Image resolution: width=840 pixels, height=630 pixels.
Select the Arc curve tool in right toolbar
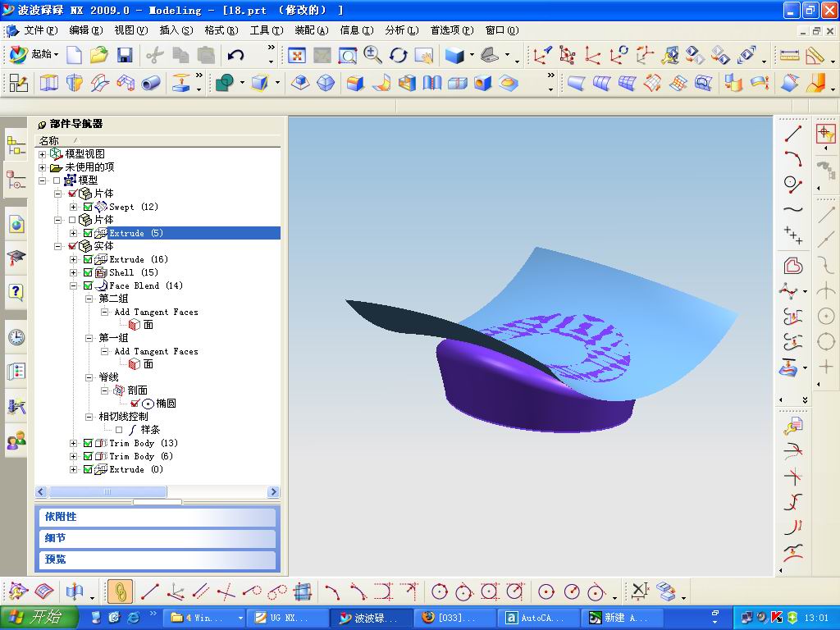tap(793, 159)
